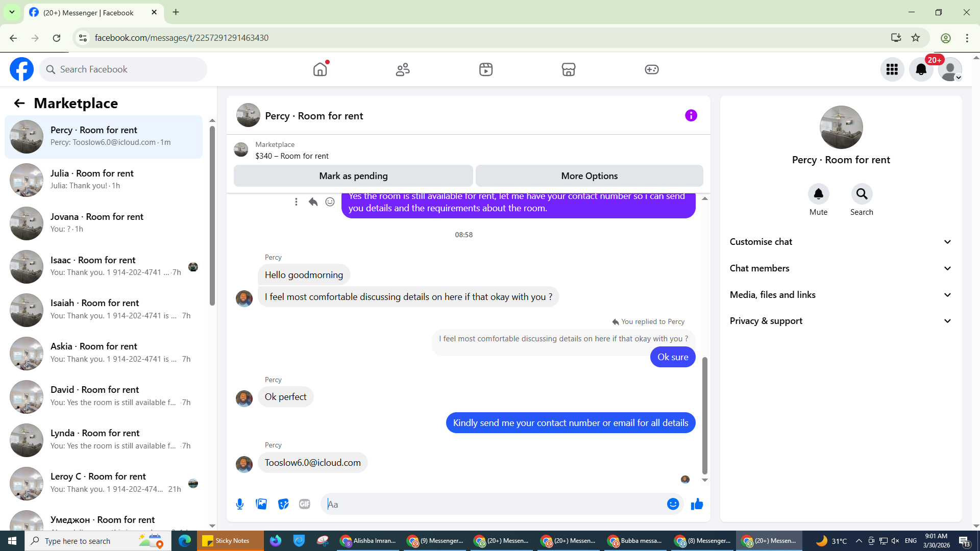Screen dimensions: 980x551
Task: Send a thumbs up like
Action: tap(697, 504)
